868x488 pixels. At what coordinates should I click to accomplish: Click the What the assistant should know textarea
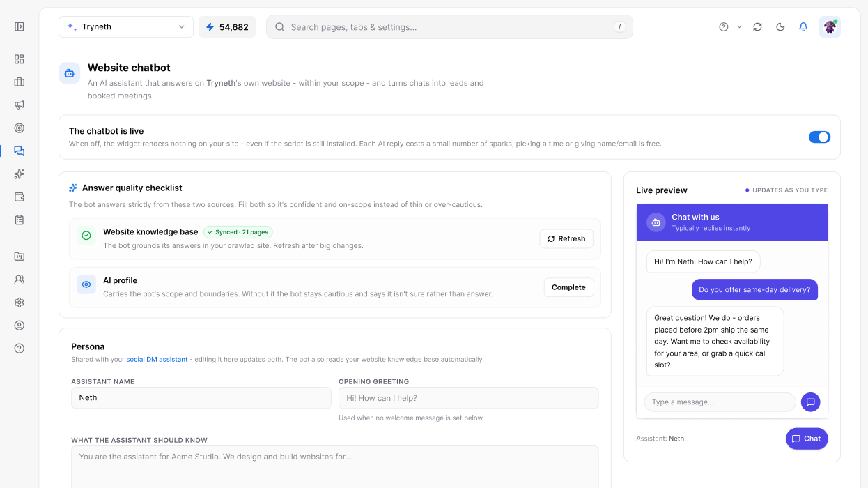335,466
